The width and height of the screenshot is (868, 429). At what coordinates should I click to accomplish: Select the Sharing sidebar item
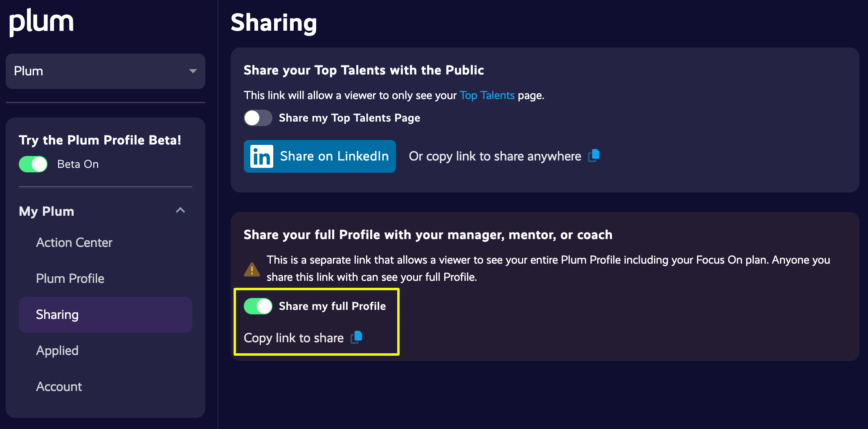(x=57, y=314)
